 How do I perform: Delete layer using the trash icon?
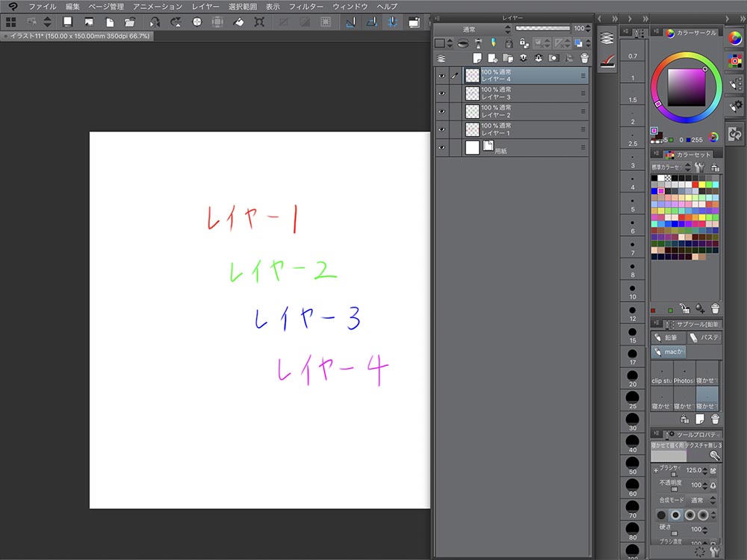[584, 57]
